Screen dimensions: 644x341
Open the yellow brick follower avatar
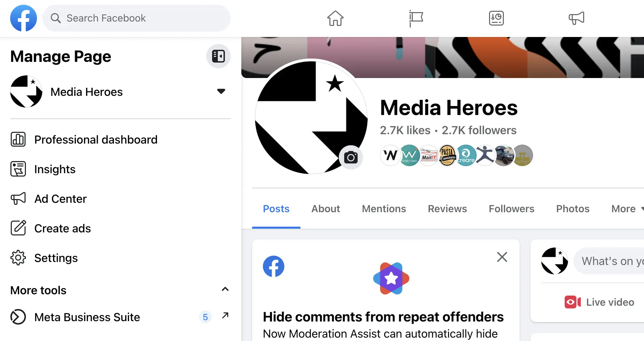click(x=523, y=155)
